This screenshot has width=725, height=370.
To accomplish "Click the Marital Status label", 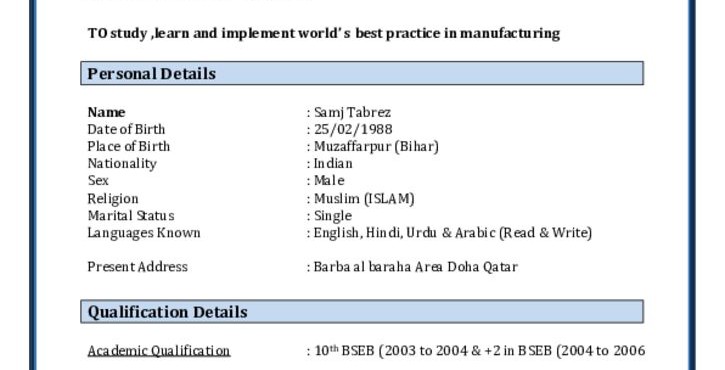I will pos(131,216).
